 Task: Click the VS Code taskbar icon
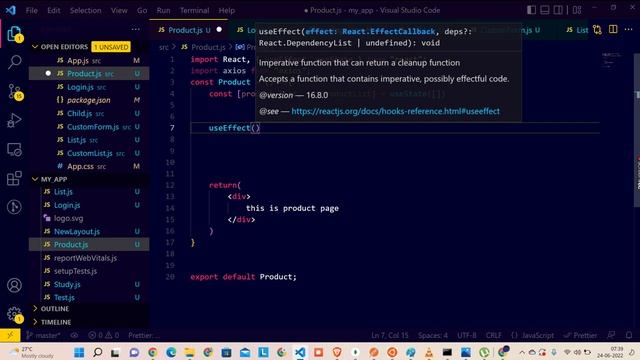300,352
